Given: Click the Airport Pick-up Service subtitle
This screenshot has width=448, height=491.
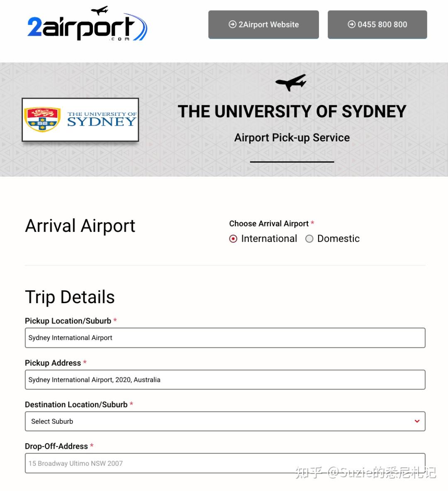Looking at the screenshot, I should click(292, 138).
